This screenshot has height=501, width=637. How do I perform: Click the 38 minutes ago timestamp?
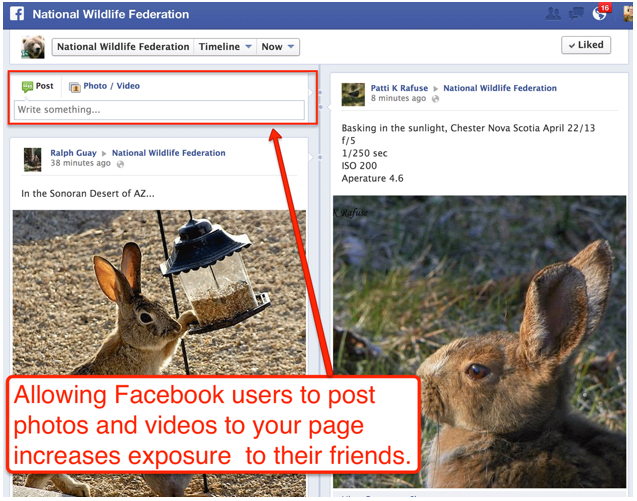click(80, 163)
